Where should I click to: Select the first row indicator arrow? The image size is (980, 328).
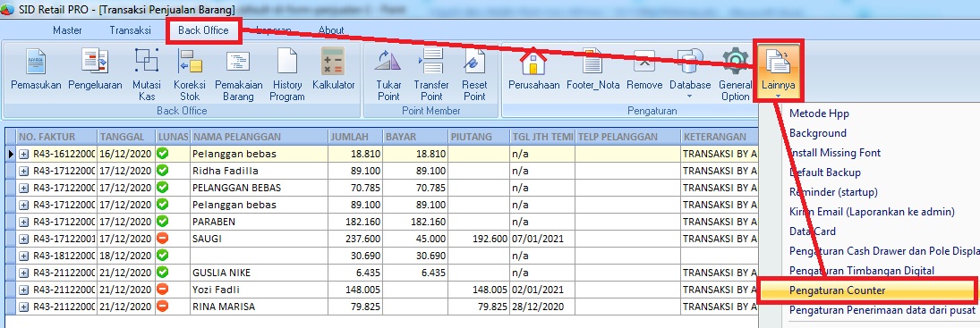click(x=11, y=154)
